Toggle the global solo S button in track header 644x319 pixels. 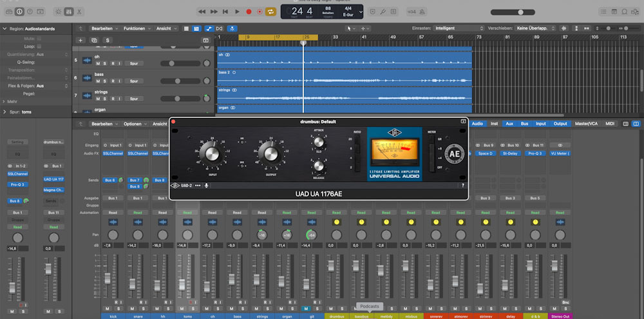(x=108, y=41)
